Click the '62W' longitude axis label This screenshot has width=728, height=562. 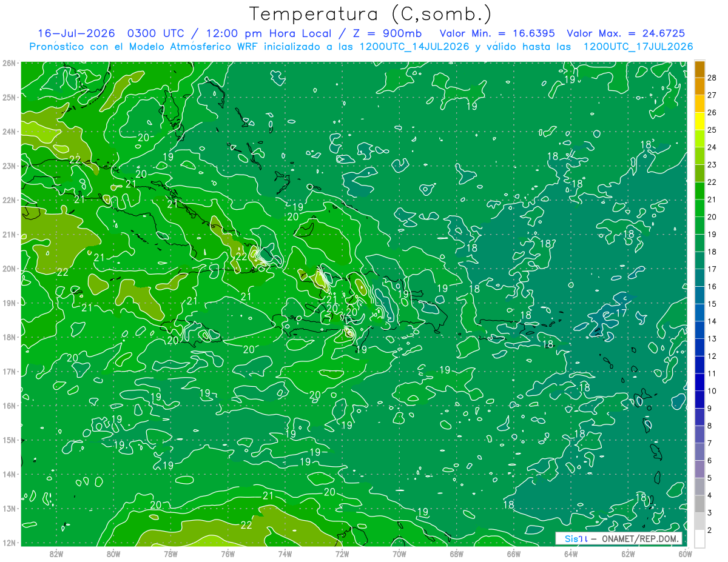pyautogui.click(x=628, y=553)
